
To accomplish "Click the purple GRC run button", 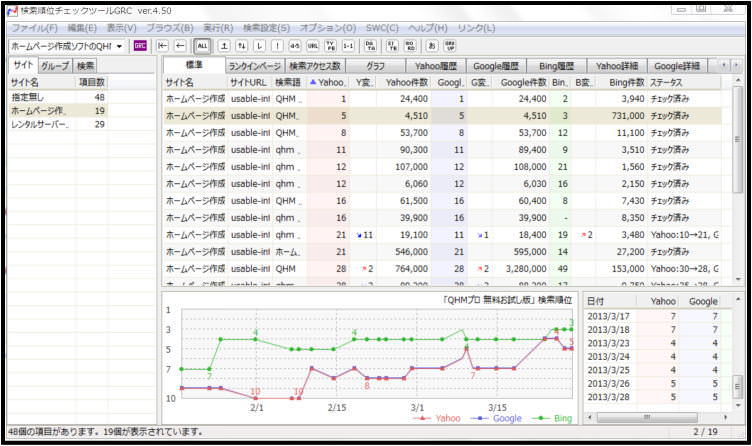I will pos(140,46).
